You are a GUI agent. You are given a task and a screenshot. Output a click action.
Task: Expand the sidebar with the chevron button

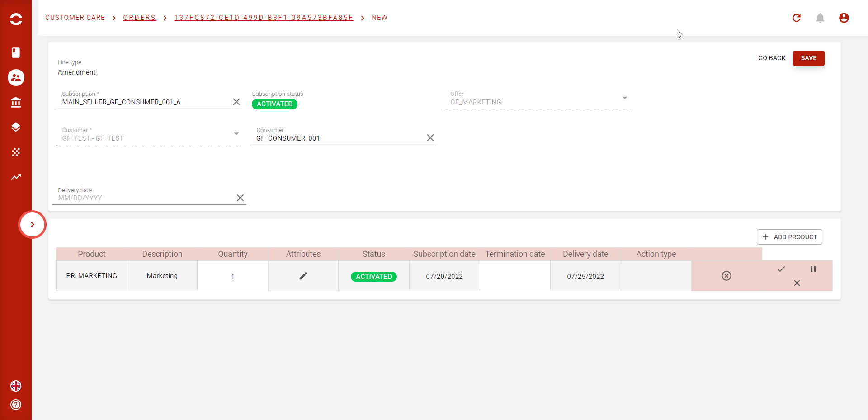[32, 224]
